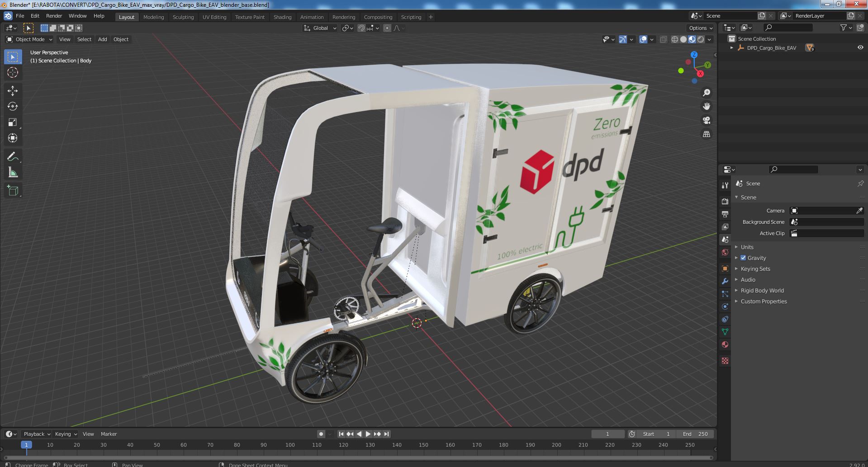This screenshot has height=467, width=868.
Task: Open the Texture properties tab
Action: coord(725,361)
